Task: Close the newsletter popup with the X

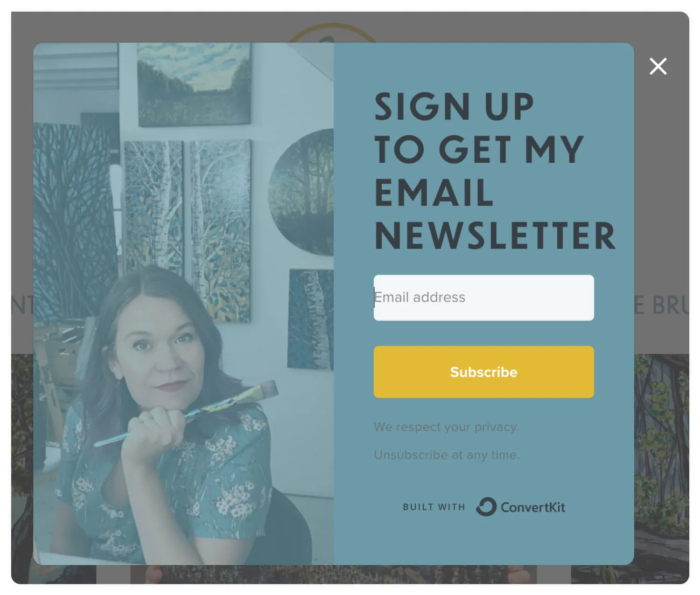Action: point(658,66)
